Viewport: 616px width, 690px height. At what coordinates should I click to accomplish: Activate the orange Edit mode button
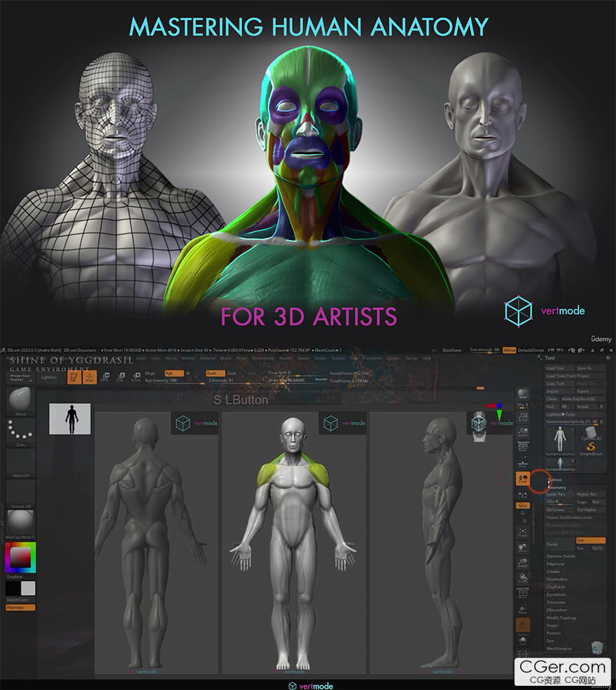click(x=74, y=377)
